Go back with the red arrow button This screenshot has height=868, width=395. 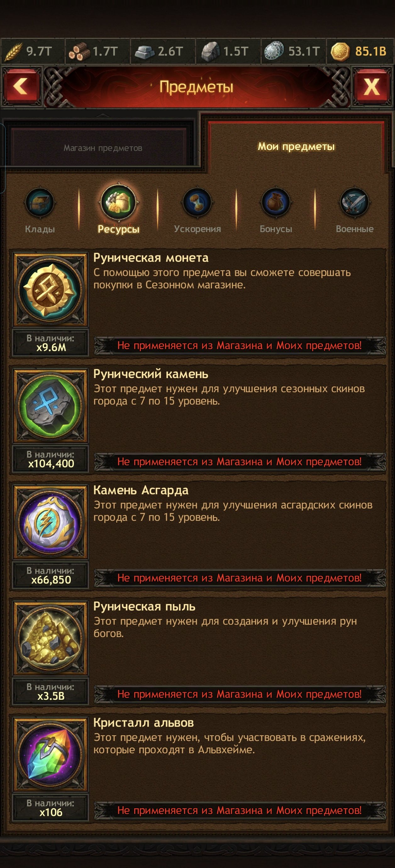[22, 86]
